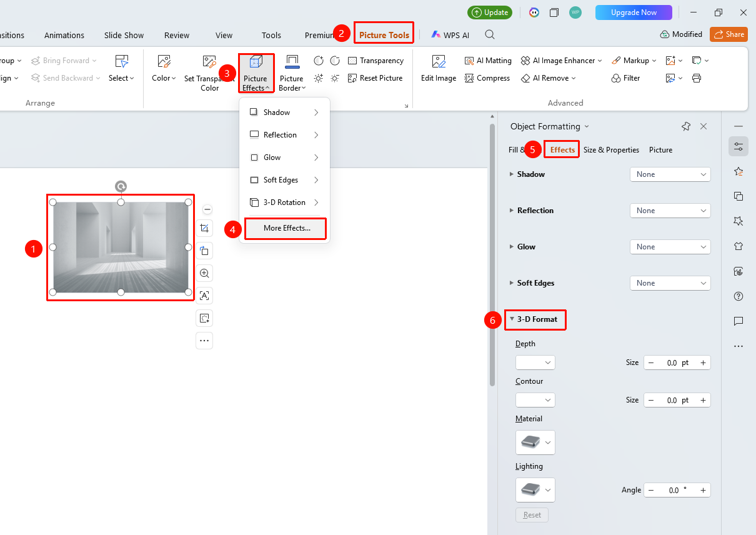This screenshot has height=535, width=756.
Task: Open the Edit Image tool
Action: [x=439, y=69]
